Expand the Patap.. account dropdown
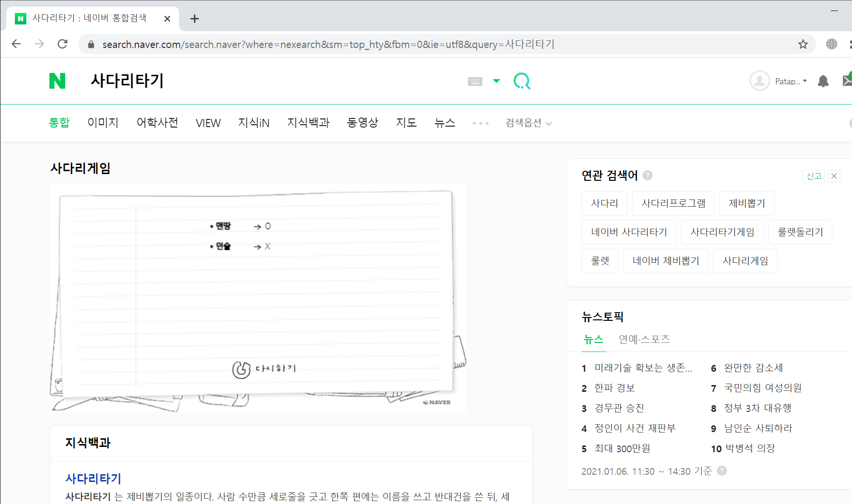This screenshot has height=504, width=852. click(x=791, y=81)
